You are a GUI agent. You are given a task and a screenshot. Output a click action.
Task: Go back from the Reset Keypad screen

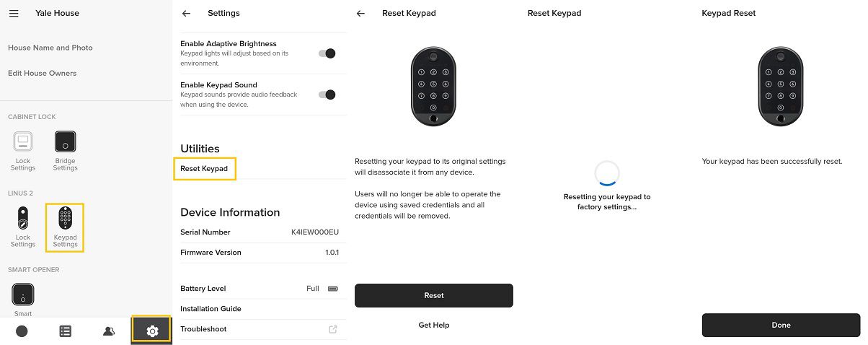pyautogui.click(x=361, y=13)
